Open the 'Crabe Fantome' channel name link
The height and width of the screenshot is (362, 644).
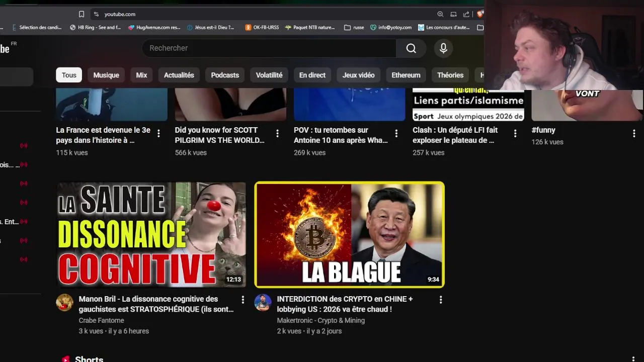pyautogui.click(x=101, y=320)
